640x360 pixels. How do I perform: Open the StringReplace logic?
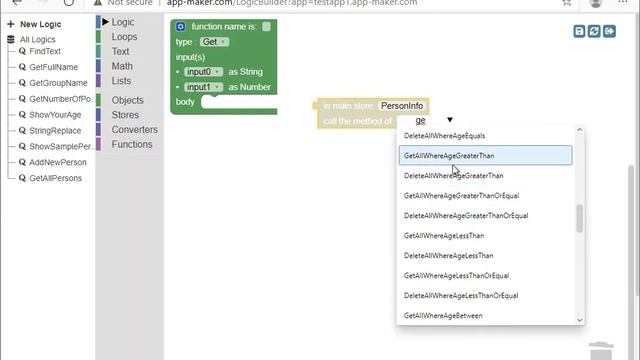(55, 131)
